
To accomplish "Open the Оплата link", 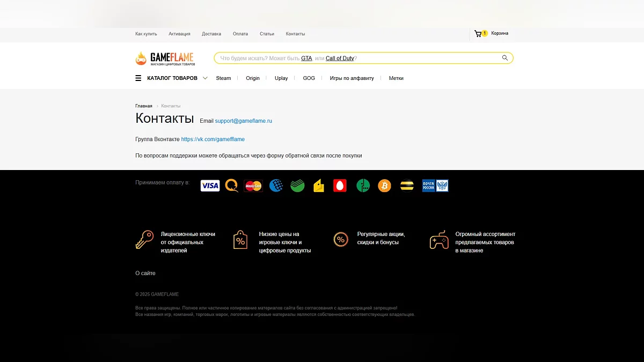I will pyautogui.click(x=240, y=34).
